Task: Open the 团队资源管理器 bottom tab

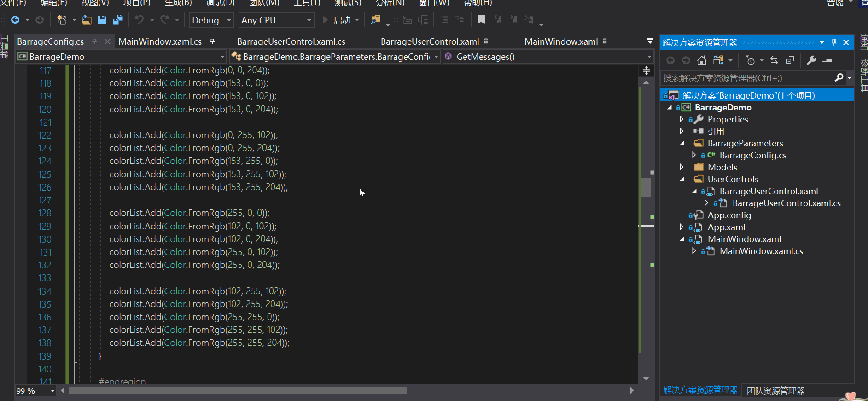Action: (x=775, y=390)
